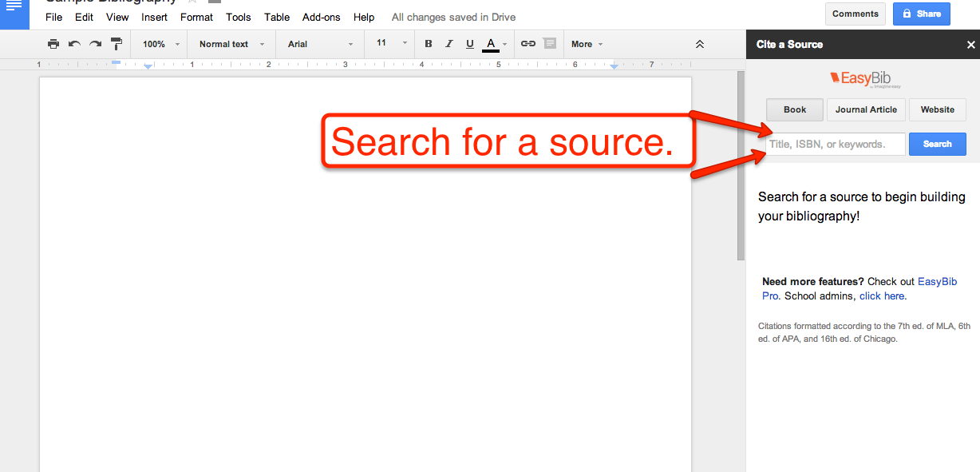Select the Book source type
Viewport: 980px width, 472px height.
[795, 109]
